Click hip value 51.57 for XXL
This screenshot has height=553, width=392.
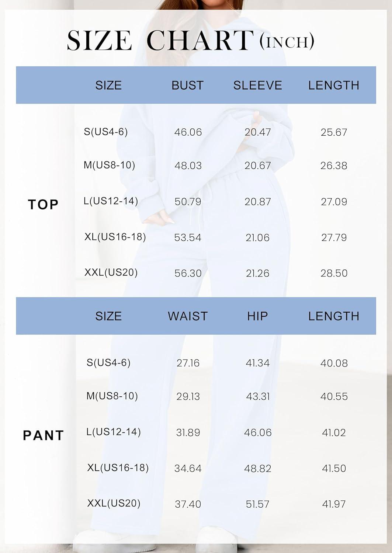point(257,504)
